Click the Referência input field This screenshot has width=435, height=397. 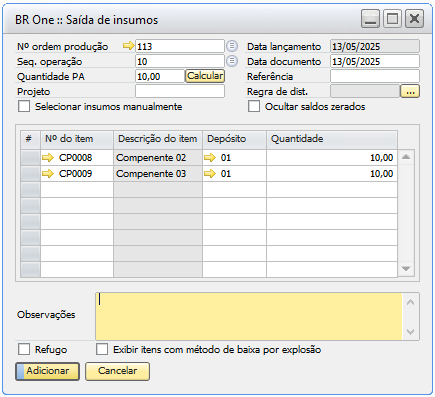tap(375, 76)
